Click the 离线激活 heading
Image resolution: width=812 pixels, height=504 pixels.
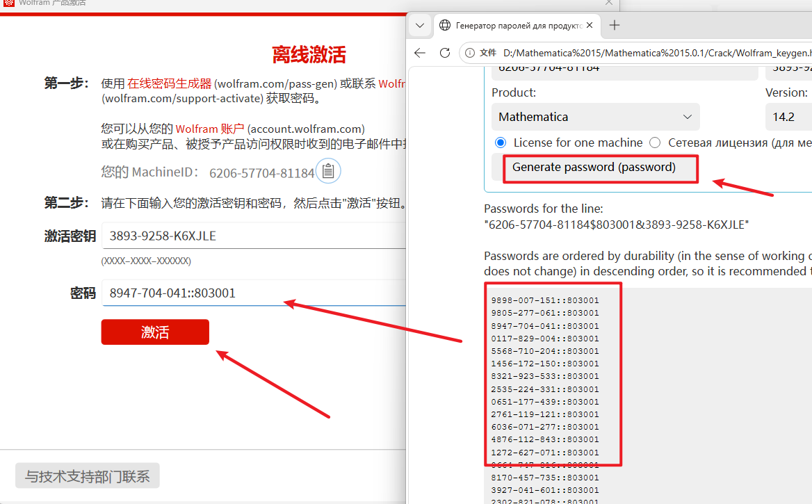coord(309,54)
